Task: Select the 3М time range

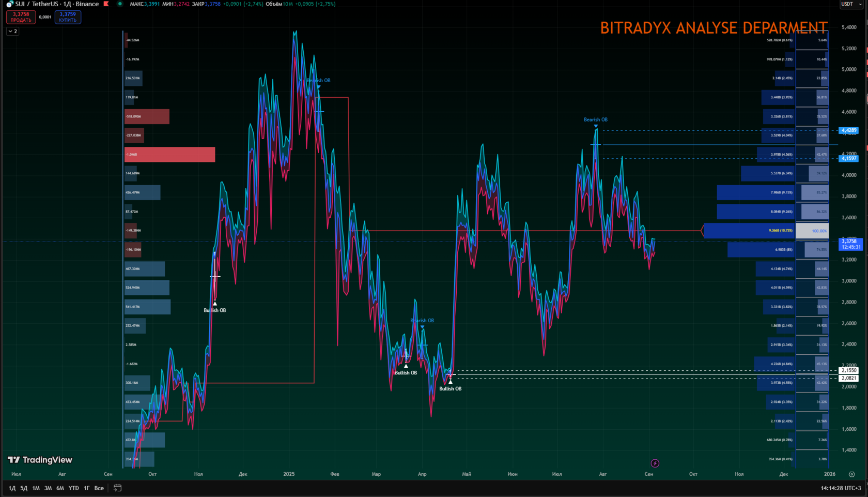Action: coord(48,488)
